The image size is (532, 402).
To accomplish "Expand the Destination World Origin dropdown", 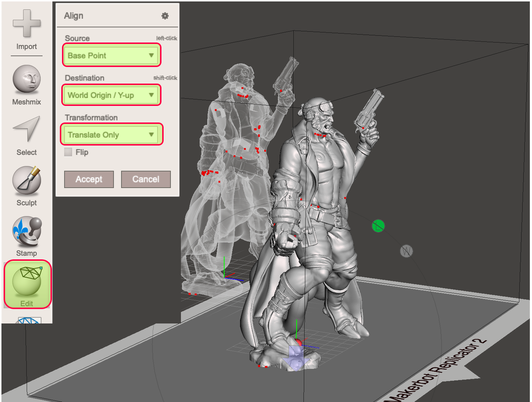I will (x=112, y=95).
